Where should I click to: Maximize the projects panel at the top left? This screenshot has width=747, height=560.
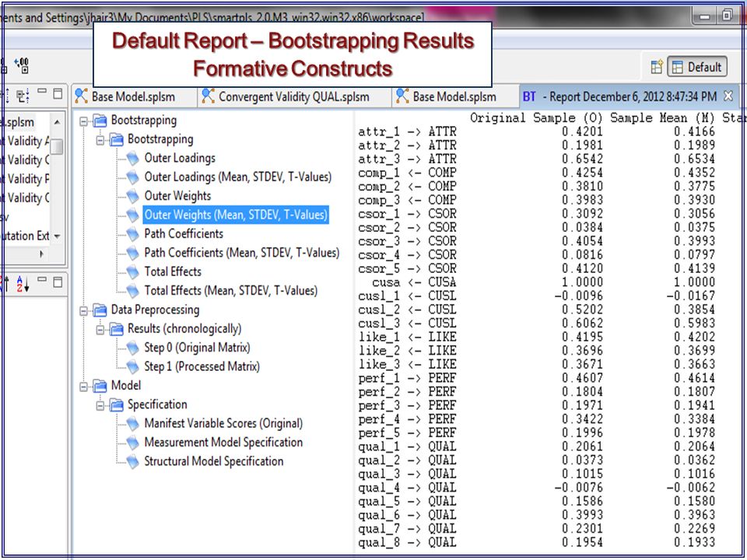pos(58,94)
